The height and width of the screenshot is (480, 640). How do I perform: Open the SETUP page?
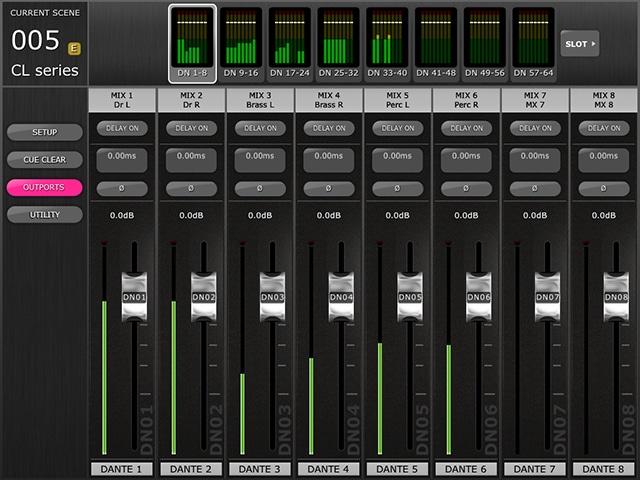[44, 132]
